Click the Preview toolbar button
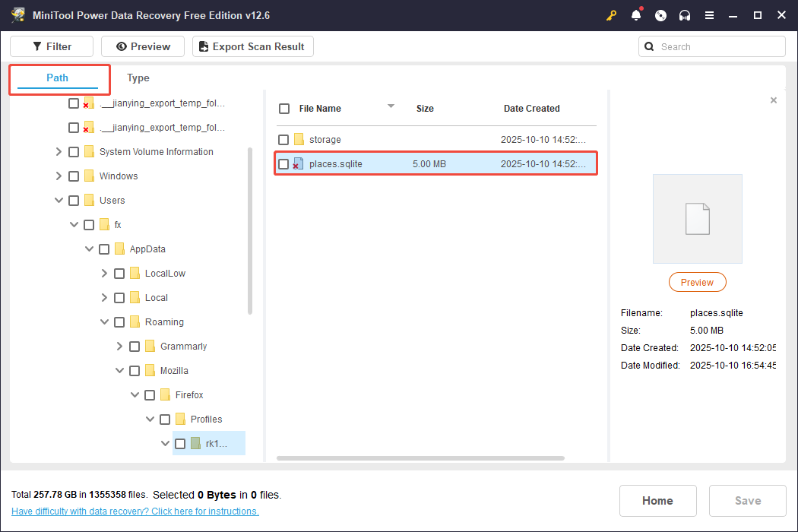This screenshot has width=798, height=532. coord(142,46)
